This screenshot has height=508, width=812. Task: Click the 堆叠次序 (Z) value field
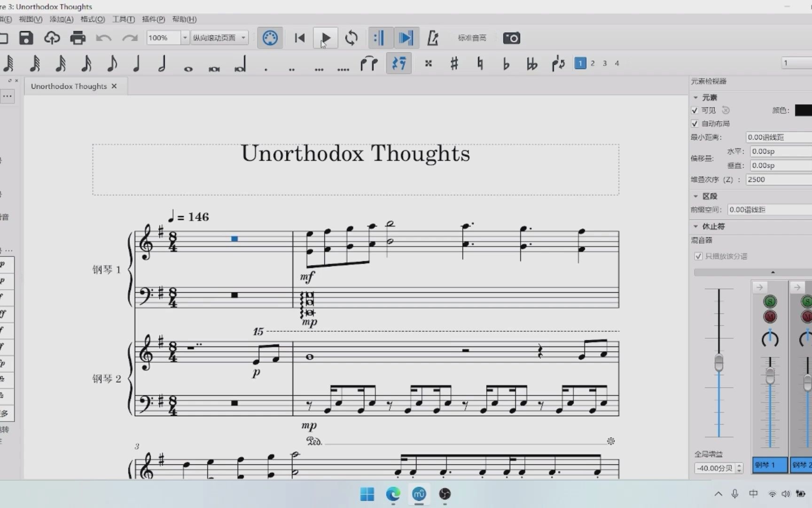pyautogui.click(x=779, y=180)
